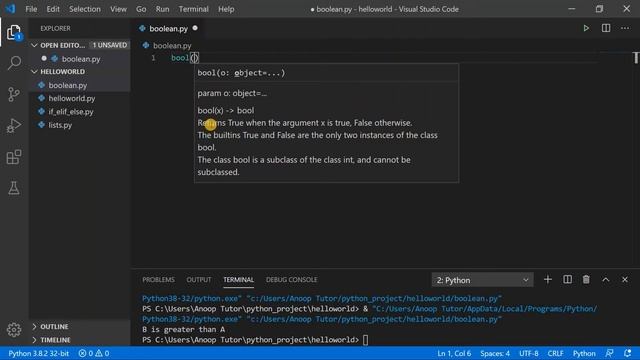Click code line 1 bool() in editor
The height and width of the screenshot is (360, 640).
pos(184,58)
